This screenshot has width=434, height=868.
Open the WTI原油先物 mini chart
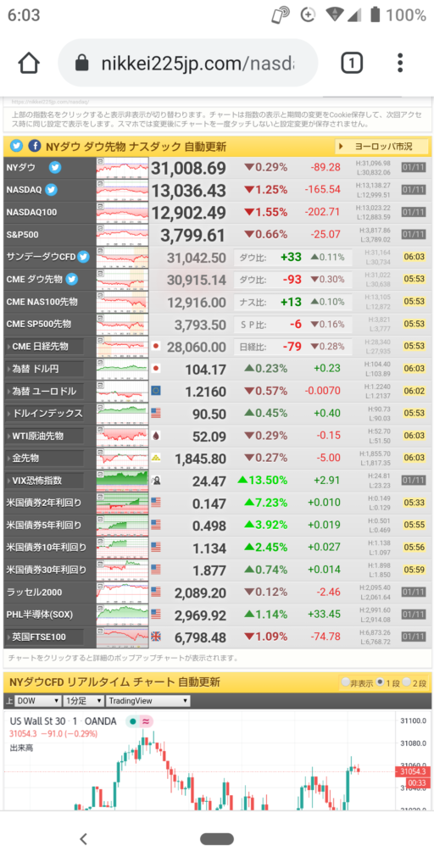point(122,437)
